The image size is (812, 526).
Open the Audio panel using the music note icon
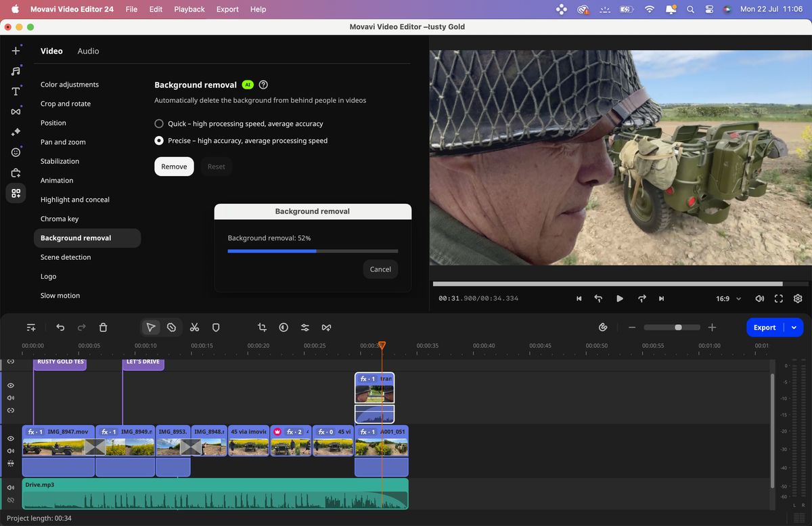pos(16,70)
